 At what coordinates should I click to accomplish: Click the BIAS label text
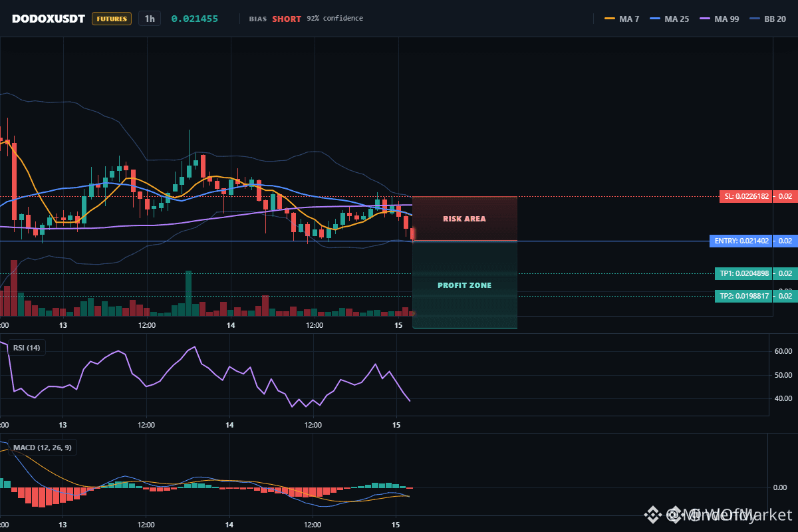pos(257,19)
